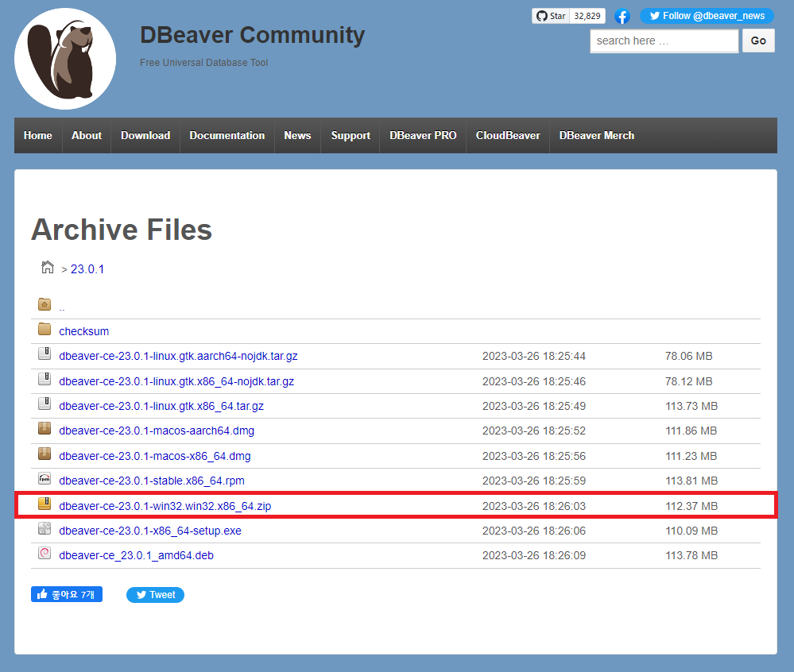Click the parent folder icon
Image resolution: width=794 pixels, height=672 pixels.
tap(45, 304)
